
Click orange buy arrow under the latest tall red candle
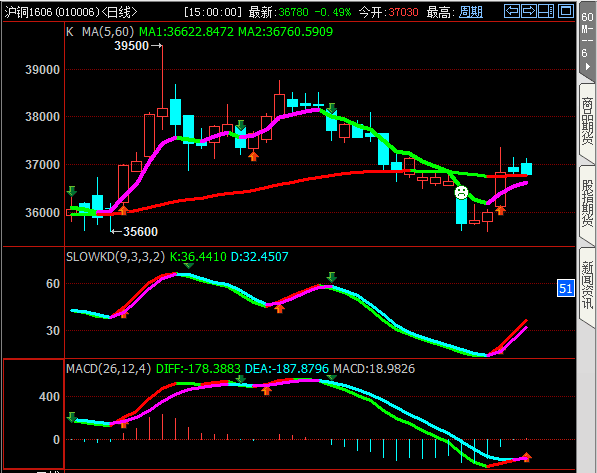point(500,210)
